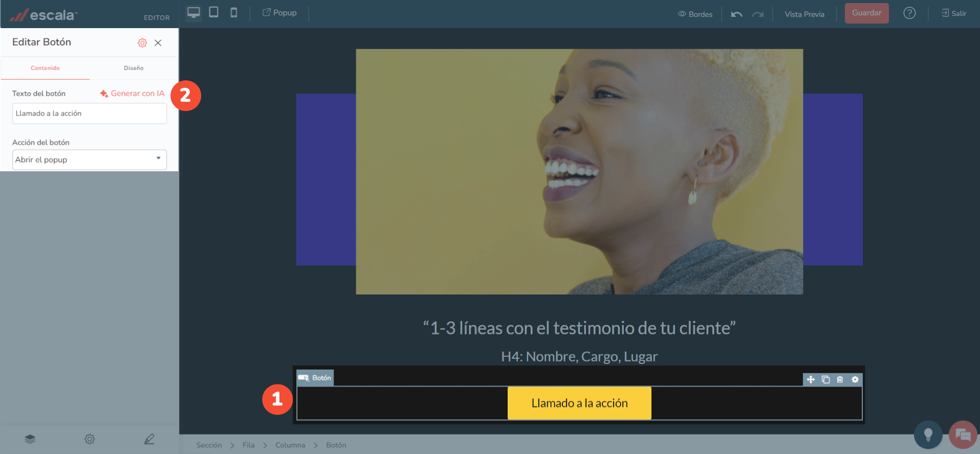Exit the editor with Salir
The width and height of the screenshot is (980, 454).
pyautogui.click(x=954, y=13)
